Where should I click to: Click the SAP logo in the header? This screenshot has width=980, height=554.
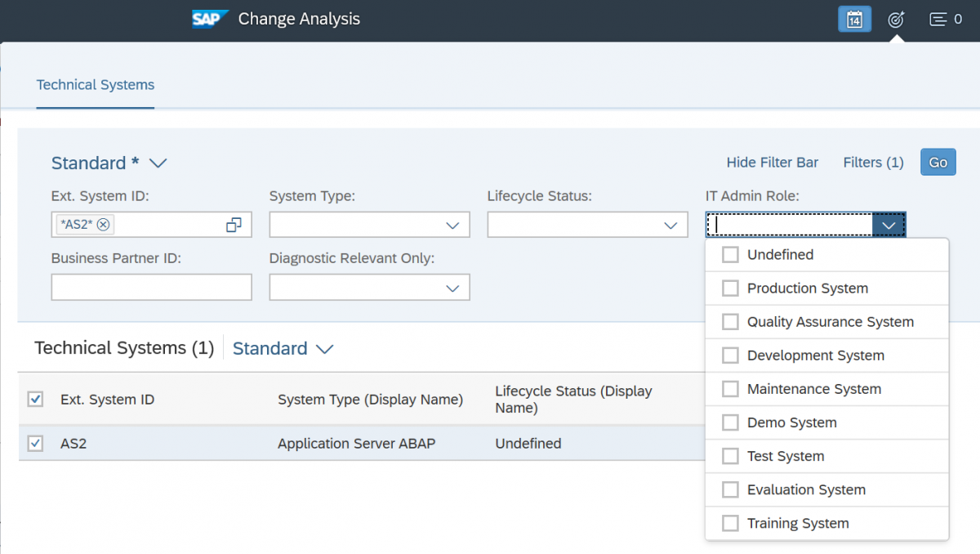209,18
